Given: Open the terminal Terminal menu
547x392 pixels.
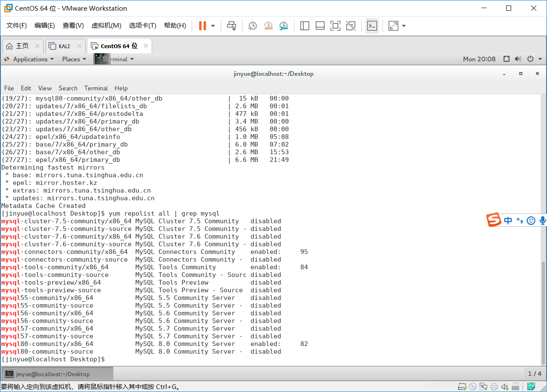Looking at the screenshot, I should point(96,88).
